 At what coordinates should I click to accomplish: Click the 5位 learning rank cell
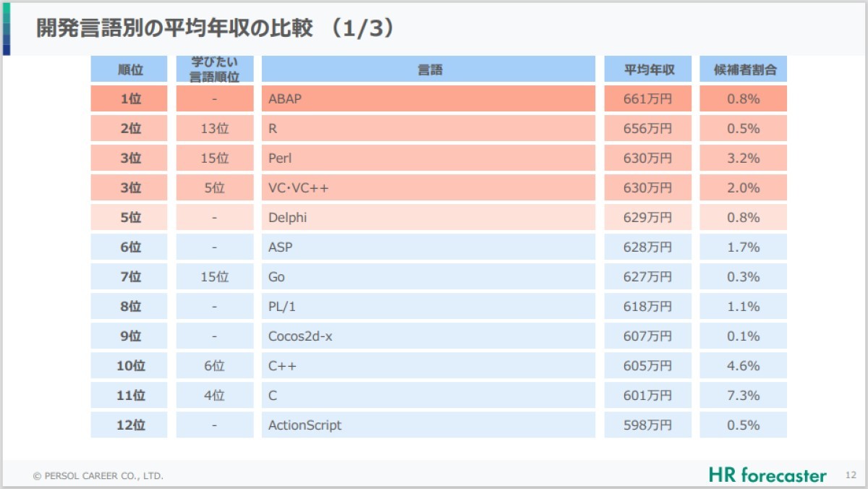click(x=214, y=187)
